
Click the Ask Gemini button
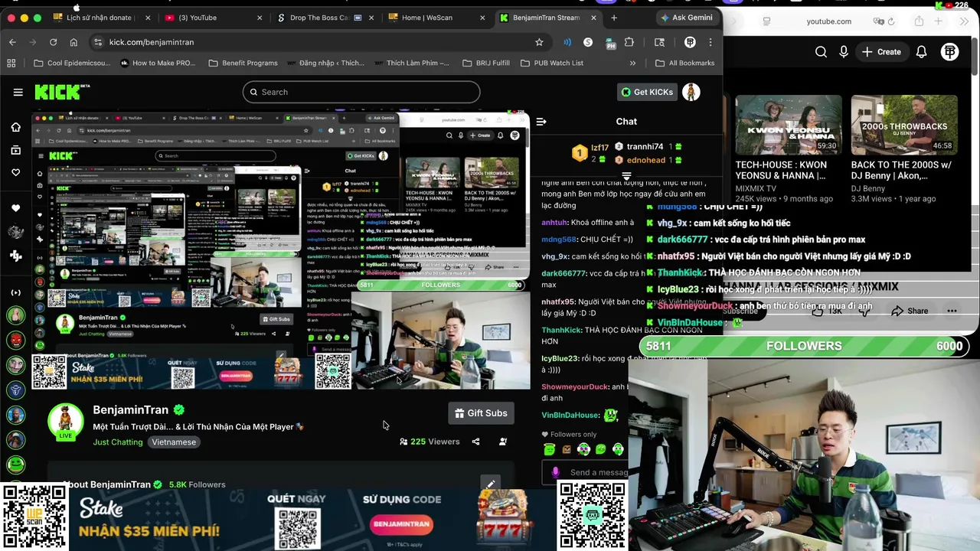686,18
